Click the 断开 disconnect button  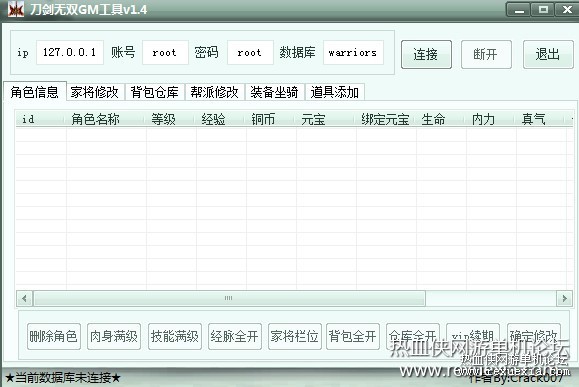pos(486,54)
